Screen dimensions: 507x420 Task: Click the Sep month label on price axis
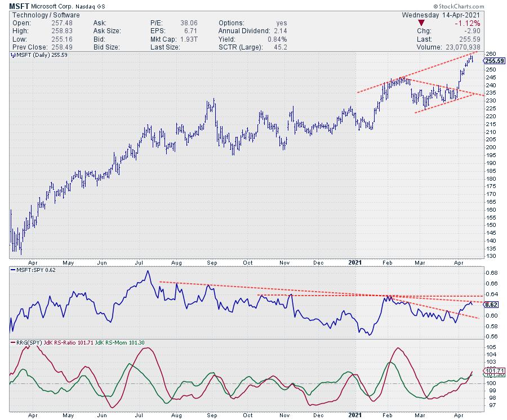pos(211,262)
